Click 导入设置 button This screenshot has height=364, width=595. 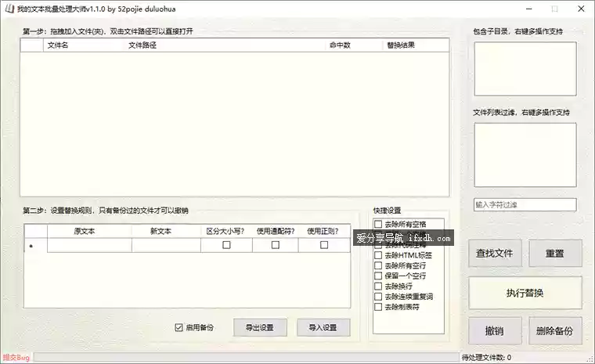coord(323,327)
